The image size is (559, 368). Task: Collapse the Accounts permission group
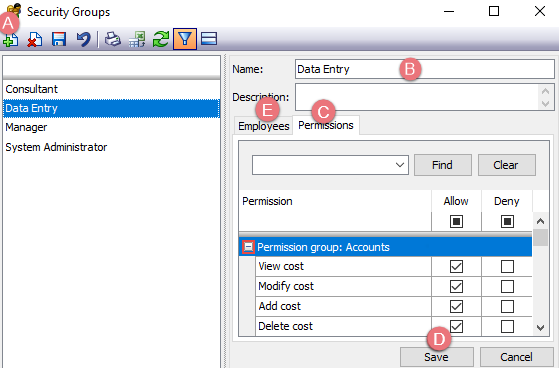click(248, 247)
